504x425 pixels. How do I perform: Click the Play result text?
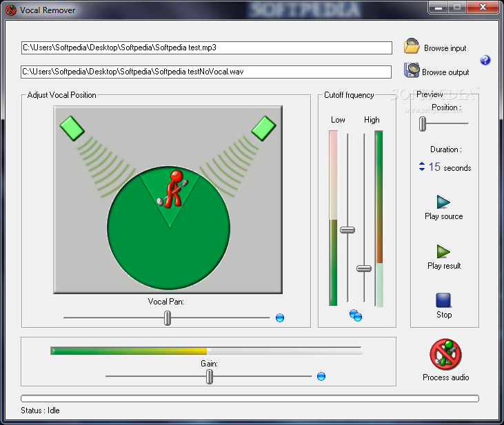(x=444, y=266)
